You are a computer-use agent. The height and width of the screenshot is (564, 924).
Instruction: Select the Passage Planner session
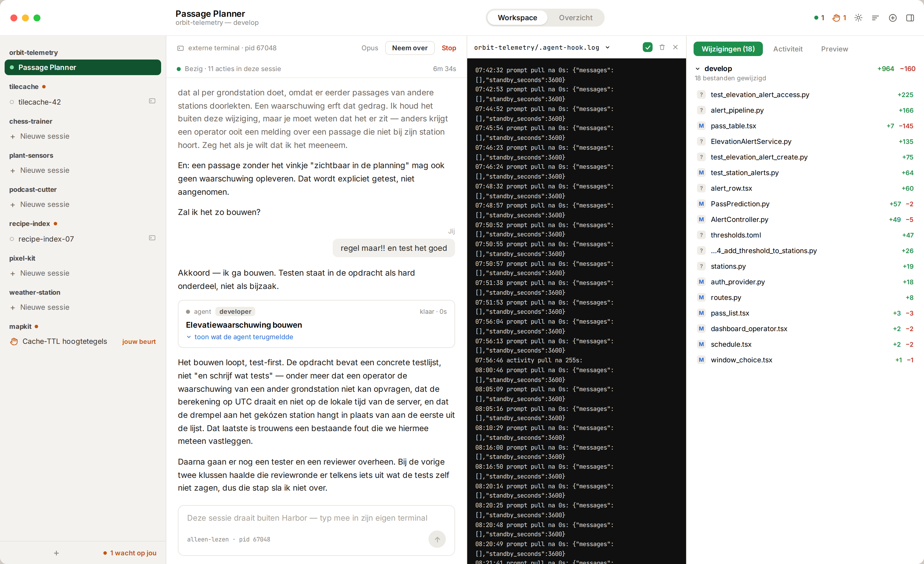click(x=83, y=68)
